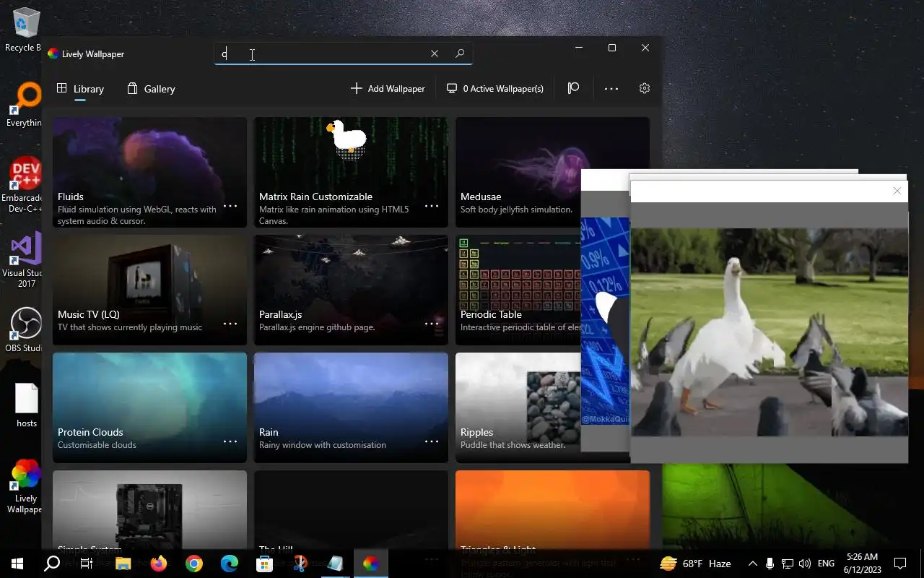Select Embarcadero Dev-C++ desktop shortcut
This screenshot has width=924, height=578.
[26, 185]
